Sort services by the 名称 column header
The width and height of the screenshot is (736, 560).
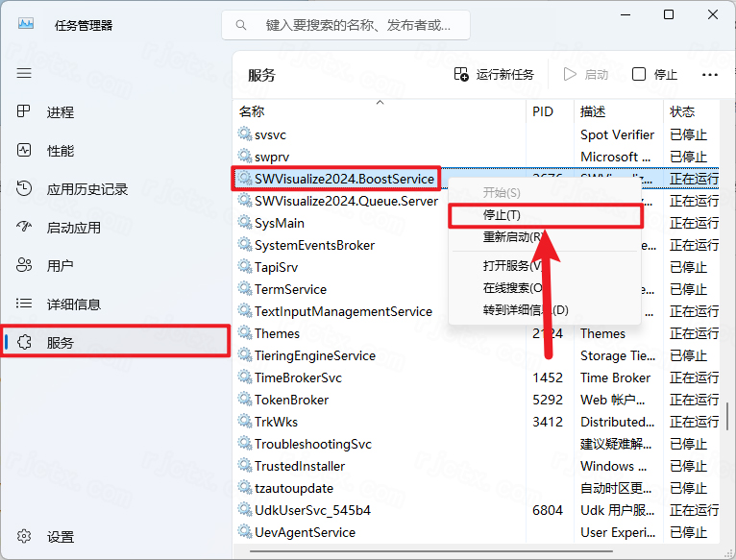tap(252, 111)
